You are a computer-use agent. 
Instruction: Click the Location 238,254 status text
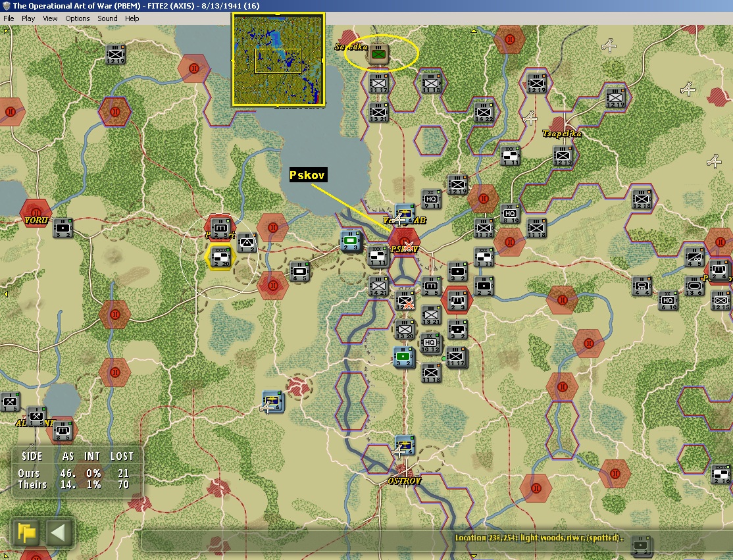click(x=540, y=538)
